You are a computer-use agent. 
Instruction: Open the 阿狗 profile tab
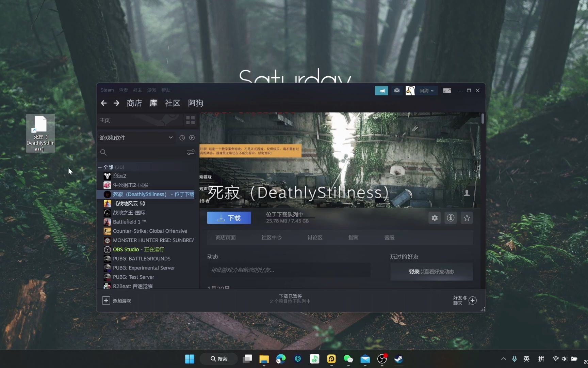(196, 103)
